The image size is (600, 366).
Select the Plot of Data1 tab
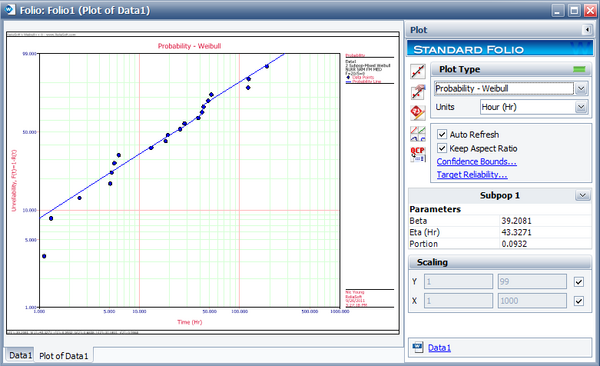click(64, 356)
